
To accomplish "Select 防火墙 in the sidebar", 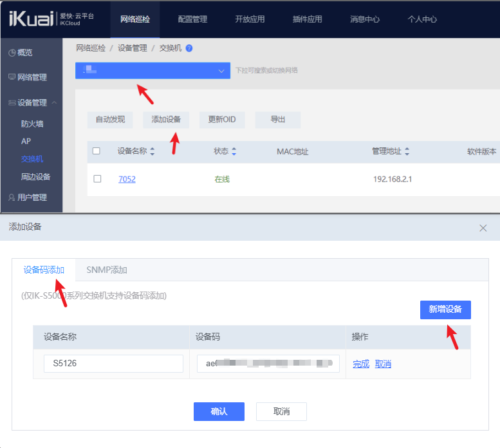I will tap(32, 124).
